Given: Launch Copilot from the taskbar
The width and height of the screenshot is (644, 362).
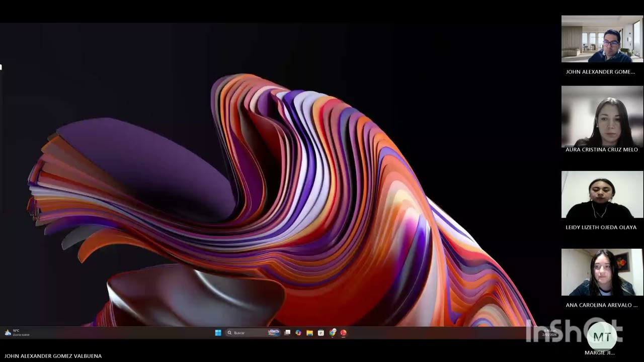Looking at the screenshot, I should 298,332.
